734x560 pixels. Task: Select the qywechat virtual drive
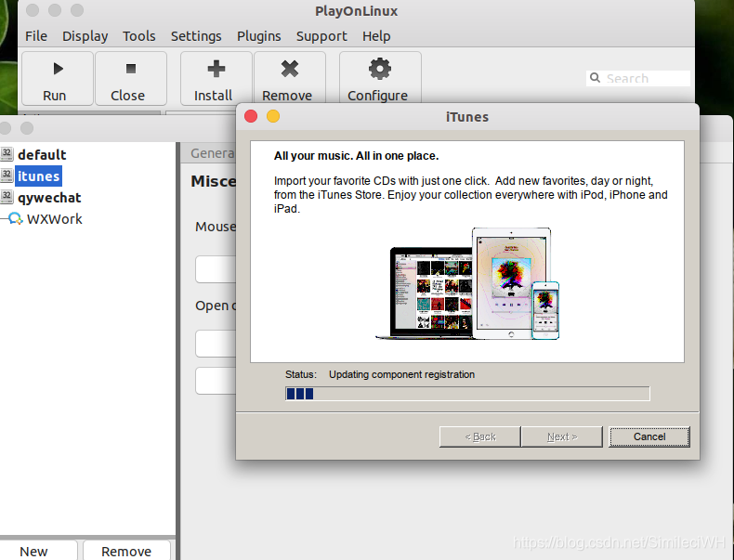(x=49, y=198)
